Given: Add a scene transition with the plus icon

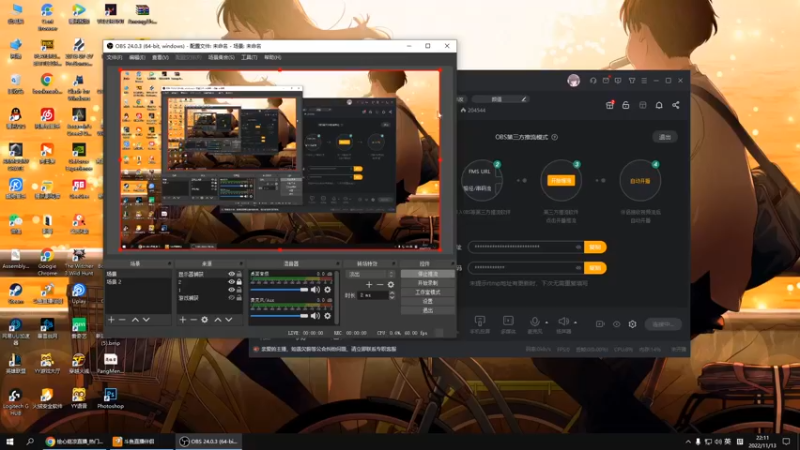Looking at the screenshot, I should pyautogui.click(x=369, y=285).
